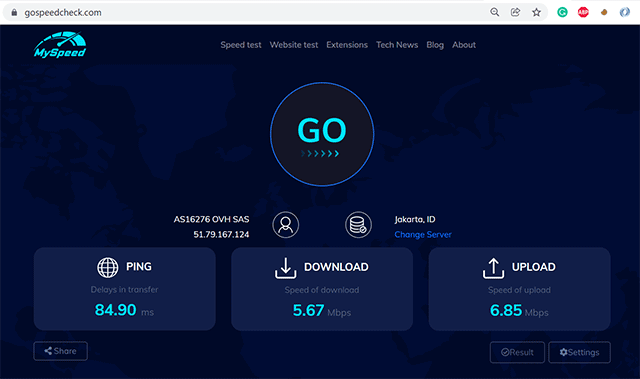The width and height of the screenshot is (640, 379).
Task: Select the upload value 6.85
Action: pos(506,310)
